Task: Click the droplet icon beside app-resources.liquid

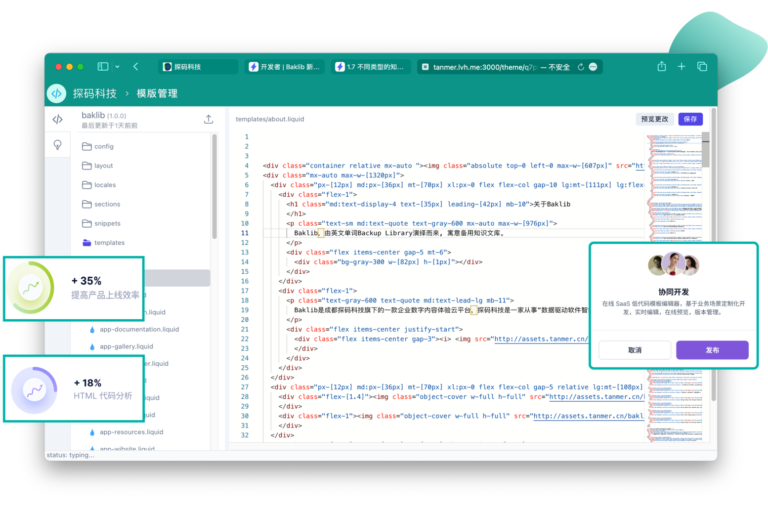Action: 92,432
